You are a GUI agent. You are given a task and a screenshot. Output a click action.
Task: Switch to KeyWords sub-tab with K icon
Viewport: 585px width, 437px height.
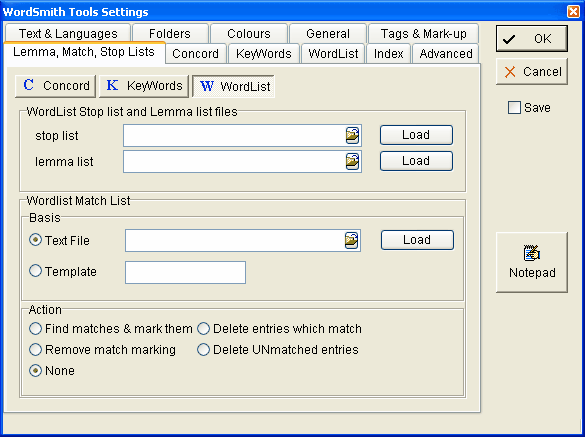point(144,86)
